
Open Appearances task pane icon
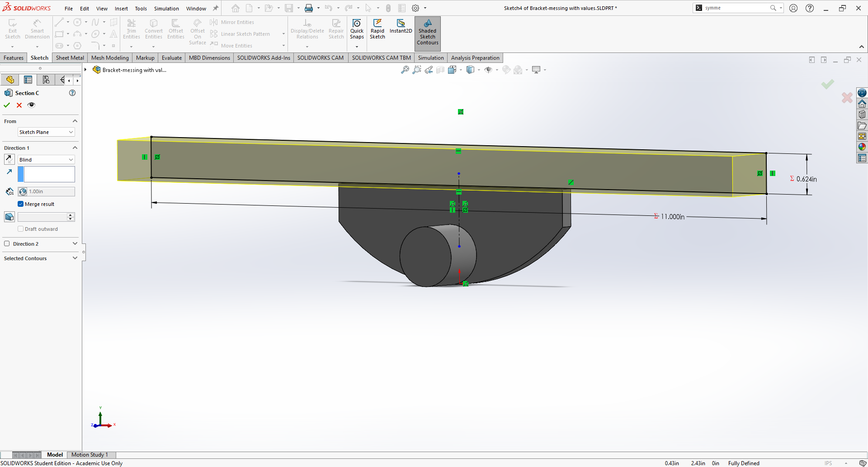pos(862,147)
